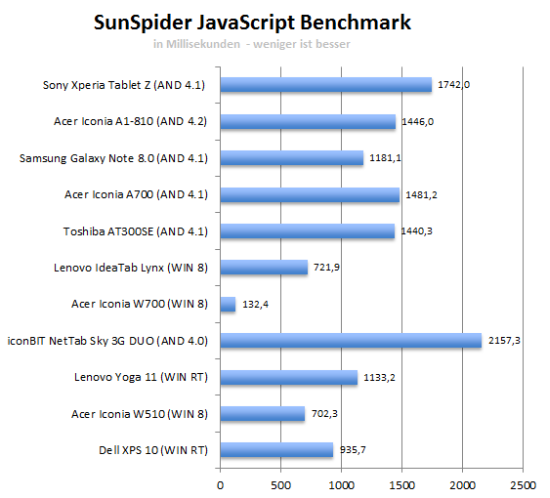This screenshot has width=550, height=498.
Task: Click the iconBIT NetTab Sky 3G DUO bar
Action: coord(351,341)
